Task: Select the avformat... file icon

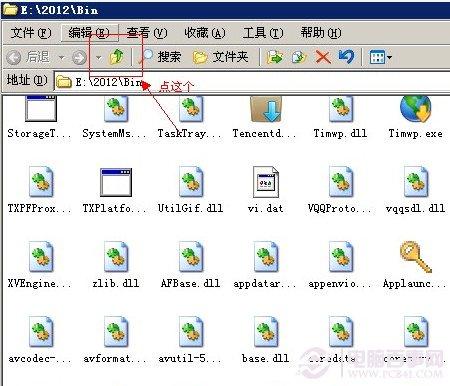Action: [116, 332]
